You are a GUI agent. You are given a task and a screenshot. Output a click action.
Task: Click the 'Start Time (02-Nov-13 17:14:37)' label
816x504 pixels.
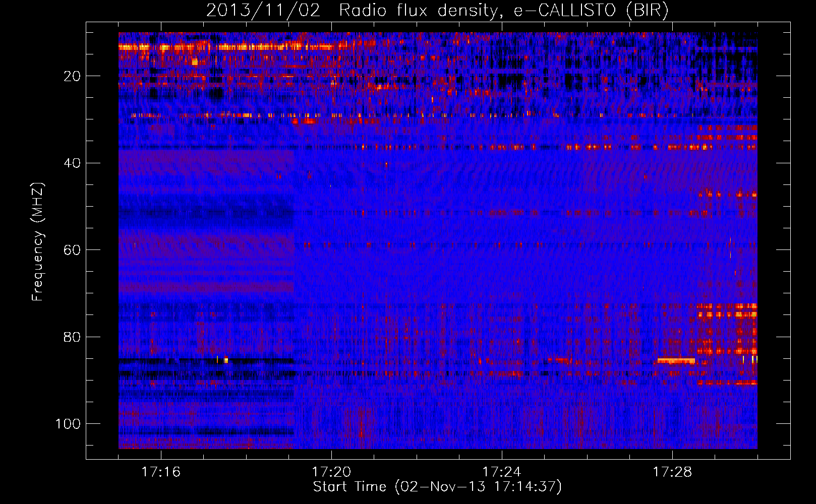pyautogui.click(x=437, y=486)
